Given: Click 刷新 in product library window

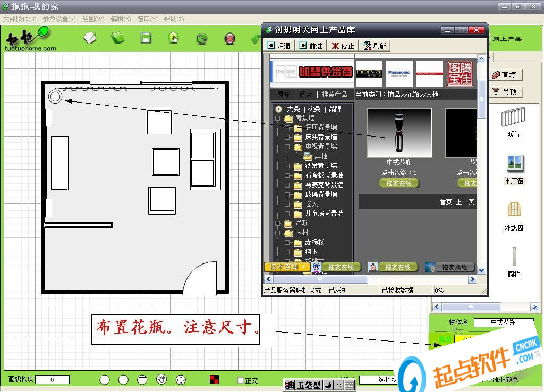Looking at the screenshot, I should (375, 46).
